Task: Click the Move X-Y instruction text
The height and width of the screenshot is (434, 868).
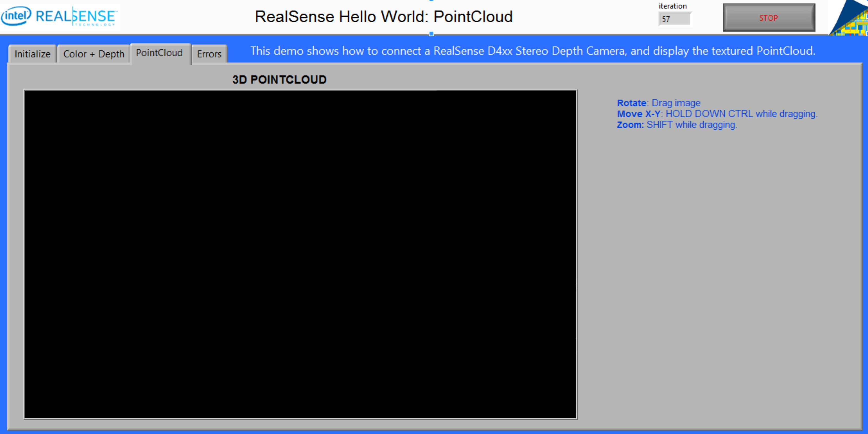Action: pos(717,114)
